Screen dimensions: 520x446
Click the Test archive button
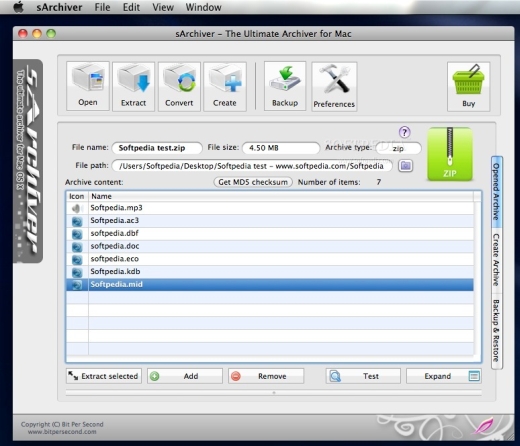[363, 376]
